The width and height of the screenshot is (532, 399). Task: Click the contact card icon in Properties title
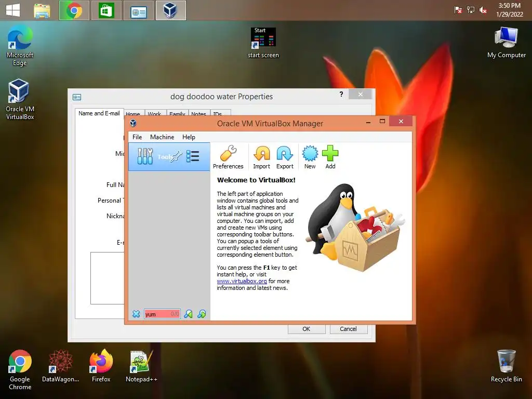[x=77, y=97]
